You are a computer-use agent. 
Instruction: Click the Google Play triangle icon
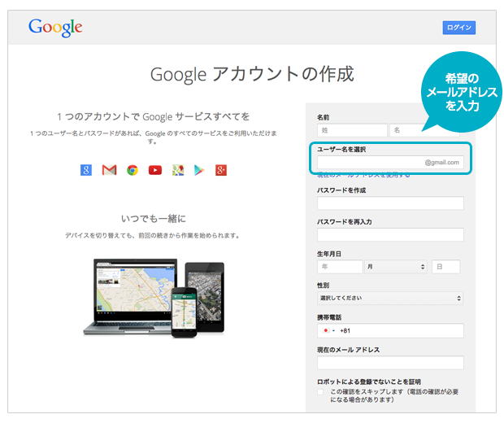point(199,170)
